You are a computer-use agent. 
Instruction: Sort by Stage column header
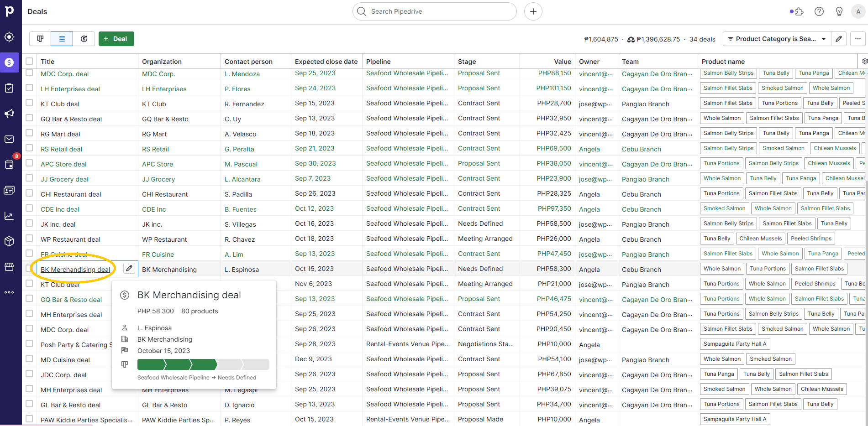pyautogui.click(x=467, y=62)
